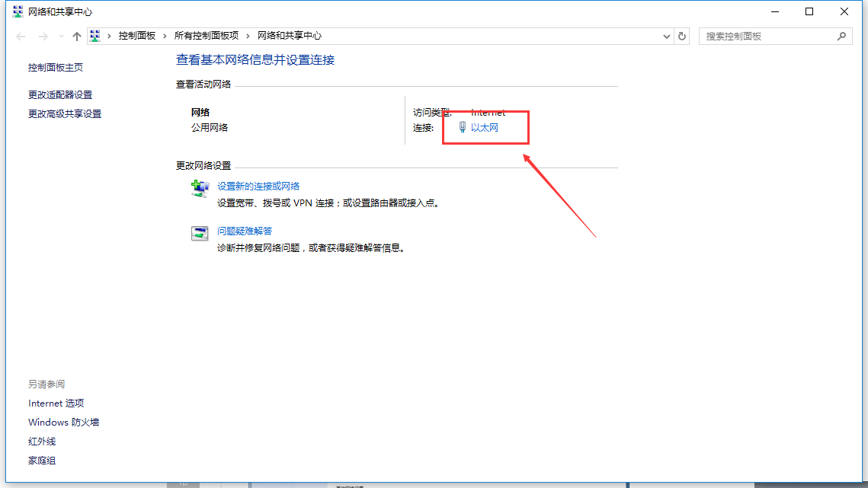Image resolution: width=868 pixels, height=488 pixels.
Task: Click inside the 搜索控制面板 search field
Action: click(762, 36)
